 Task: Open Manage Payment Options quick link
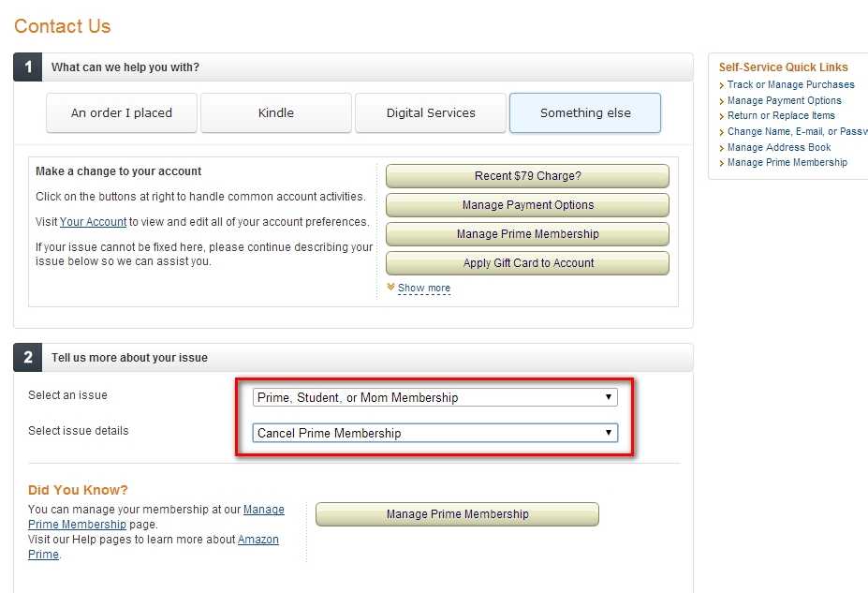click(784, 100)
